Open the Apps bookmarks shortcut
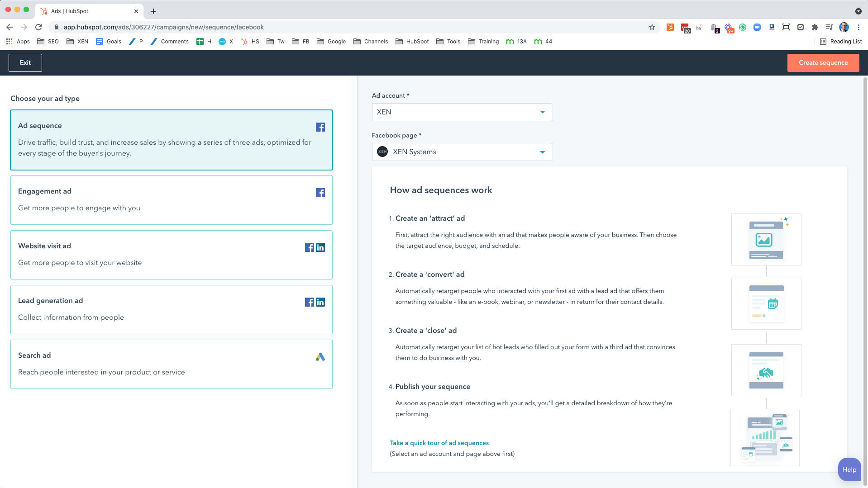 coord(18,42)
